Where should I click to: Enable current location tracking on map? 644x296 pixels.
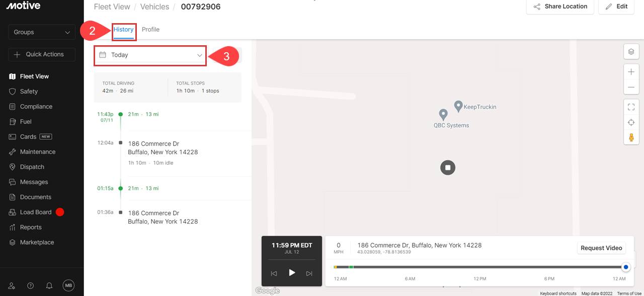pos(631,122)
